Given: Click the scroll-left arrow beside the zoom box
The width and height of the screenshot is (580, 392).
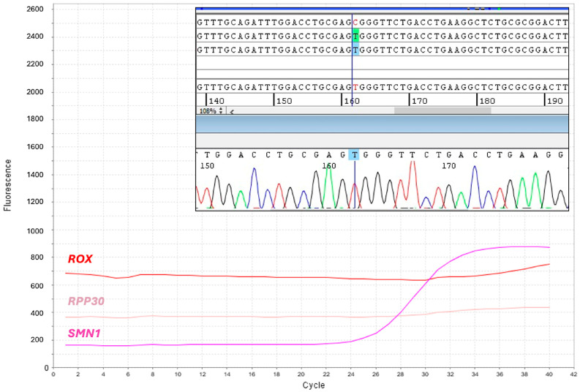Looking at the screenshot, I should 232,110.
